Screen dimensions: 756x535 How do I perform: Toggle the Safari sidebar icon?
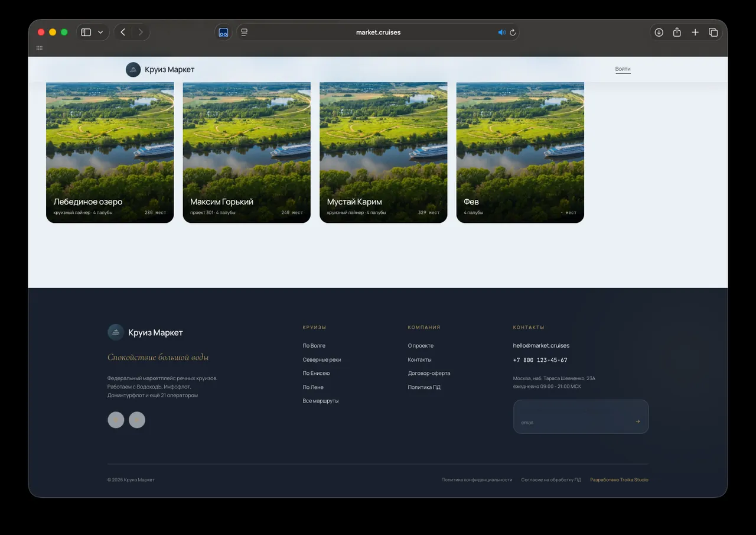(x=86, y=32)
